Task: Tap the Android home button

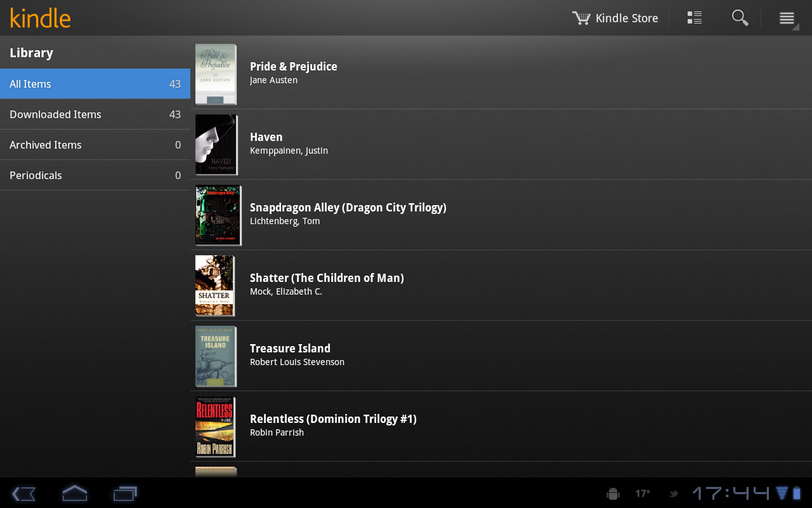Action: pyautogui.click(x=74, y=493)
